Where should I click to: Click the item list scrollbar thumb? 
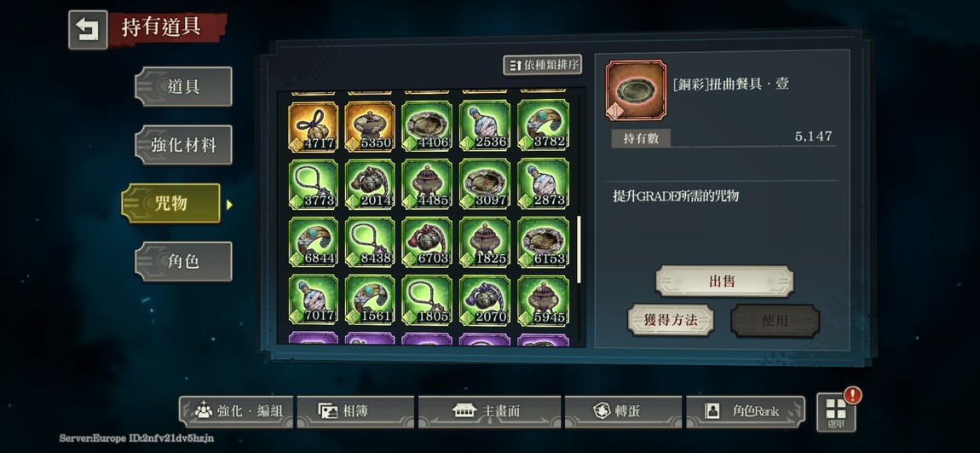click(579, 249)
